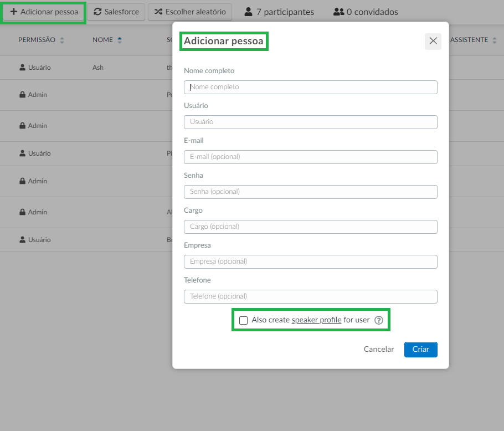Focus the Empresa (opcional) field
This screenshot has height=431, width=504.
click(311, 261)
